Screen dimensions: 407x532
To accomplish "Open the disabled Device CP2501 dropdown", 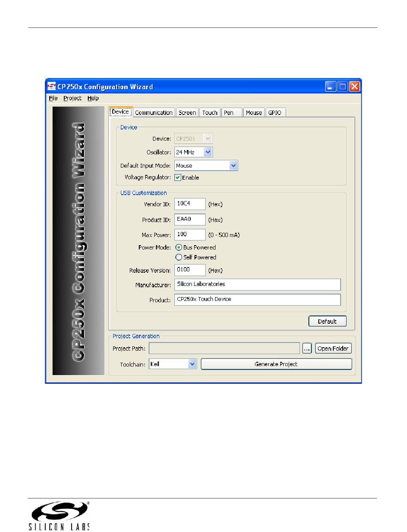I will [193, 138].
